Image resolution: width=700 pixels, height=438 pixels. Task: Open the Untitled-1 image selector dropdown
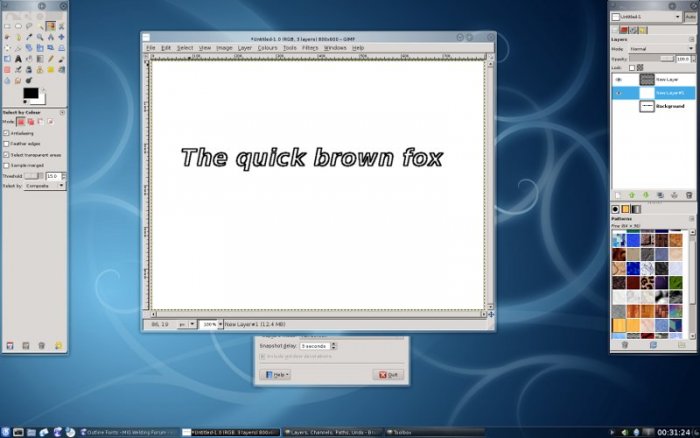point(646,17)
